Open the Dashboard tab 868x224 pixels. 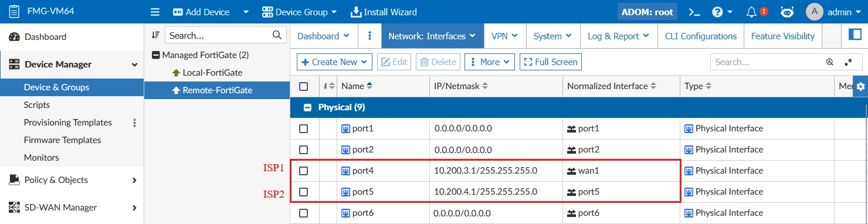tap(324, 36)
